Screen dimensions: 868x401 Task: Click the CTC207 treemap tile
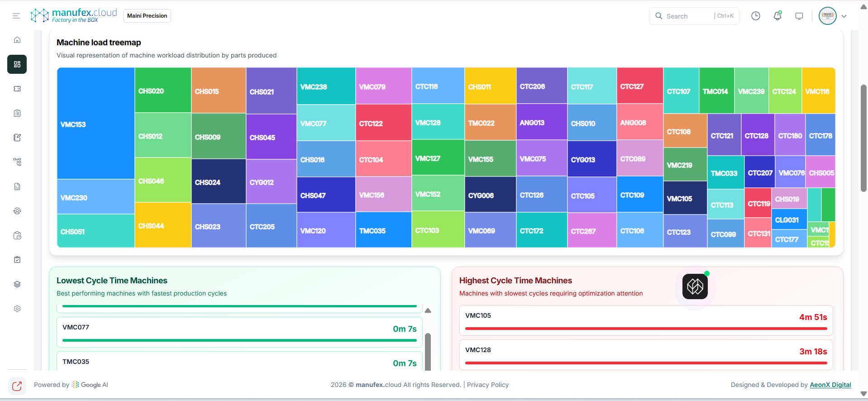tap(759, 172)
